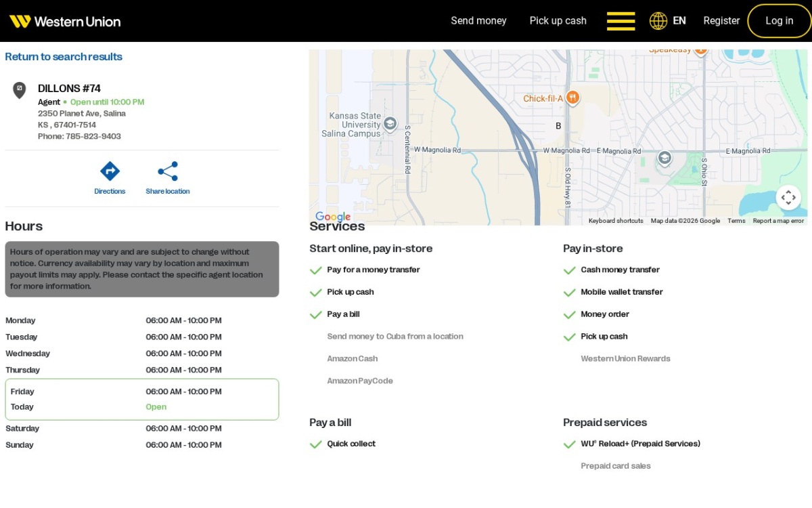812x508 pixels.
Task: Click the globe language icon
Action: coord(658,21)
